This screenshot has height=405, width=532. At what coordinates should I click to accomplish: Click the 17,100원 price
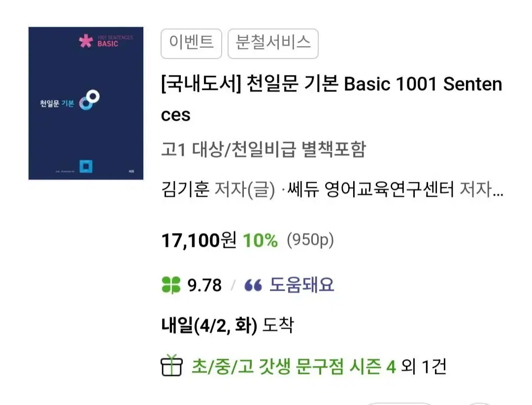coord(199,240)
